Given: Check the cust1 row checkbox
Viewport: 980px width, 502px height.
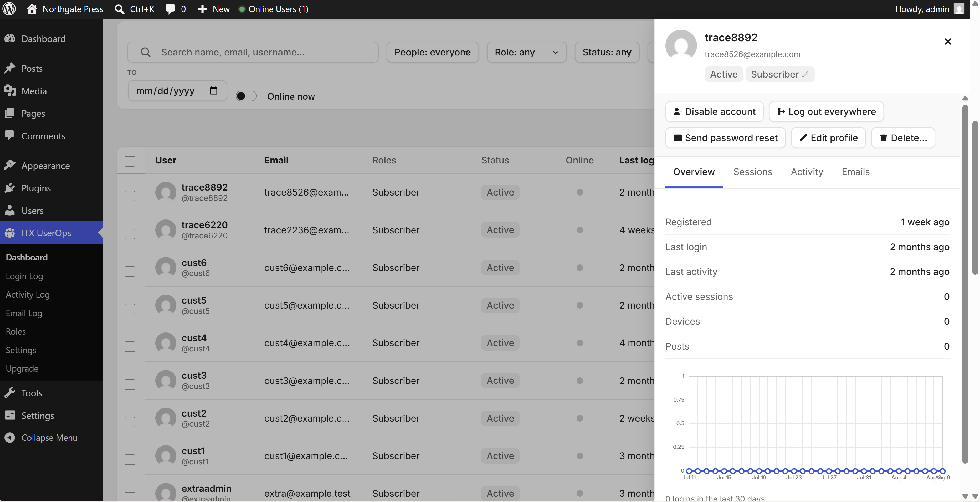Looking at the screenshot, I should click(x=130, y=460).
